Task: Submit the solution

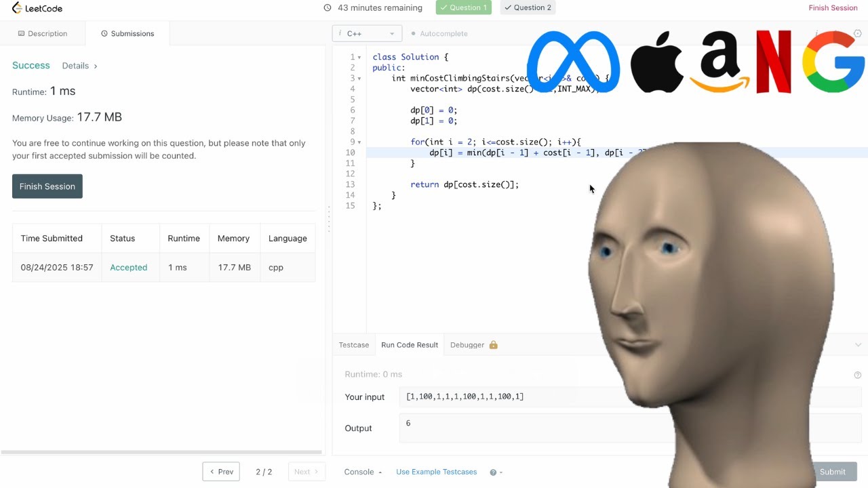Action: tap(833, 472)
